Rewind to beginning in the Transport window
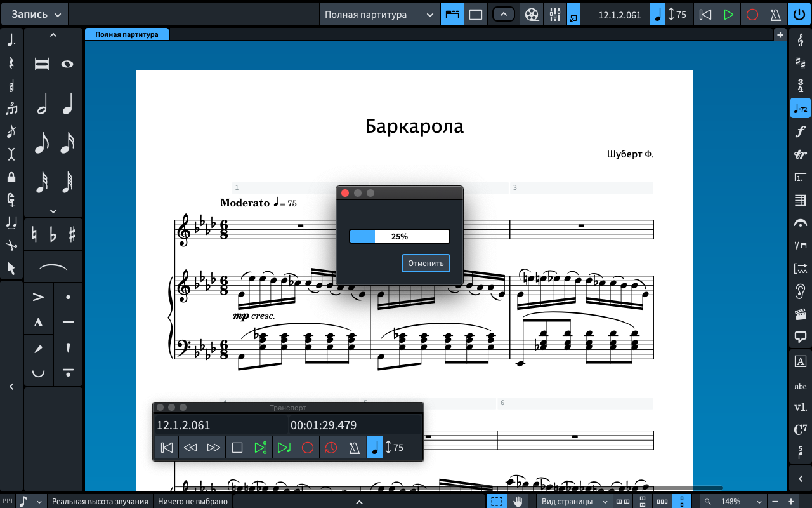 click(167, 448)
